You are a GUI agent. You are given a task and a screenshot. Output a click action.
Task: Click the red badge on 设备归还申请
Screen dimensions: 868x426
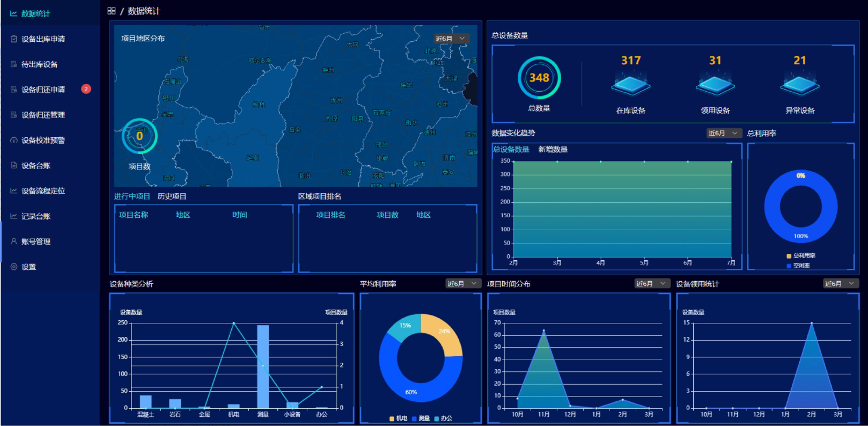(x=86, y=89)
